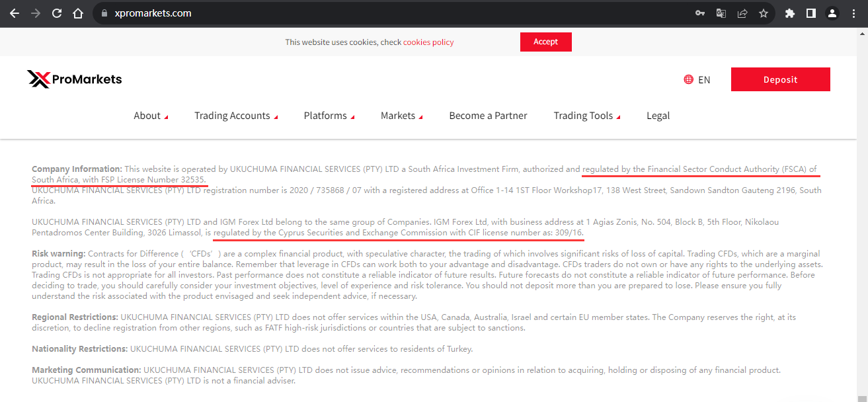868x402 pixels.
Task: Go back to the previous page
Action: point(15,13)
